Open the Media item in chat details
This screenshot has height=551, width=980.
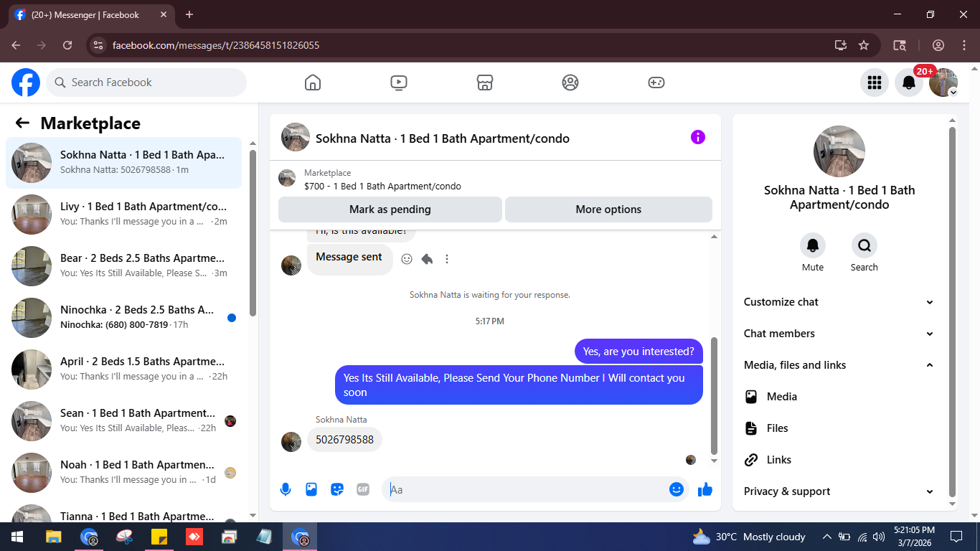839,397
